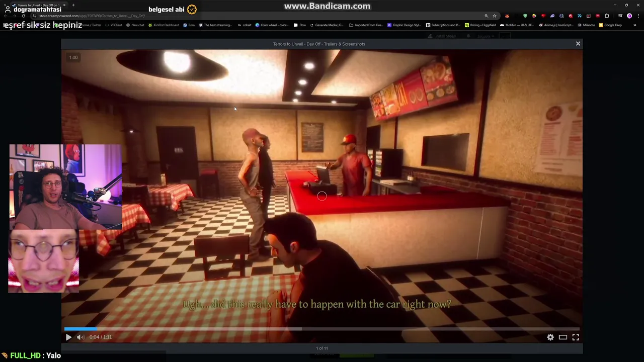
Task: Open the cobalt bookmark
Action: point(245,25)
